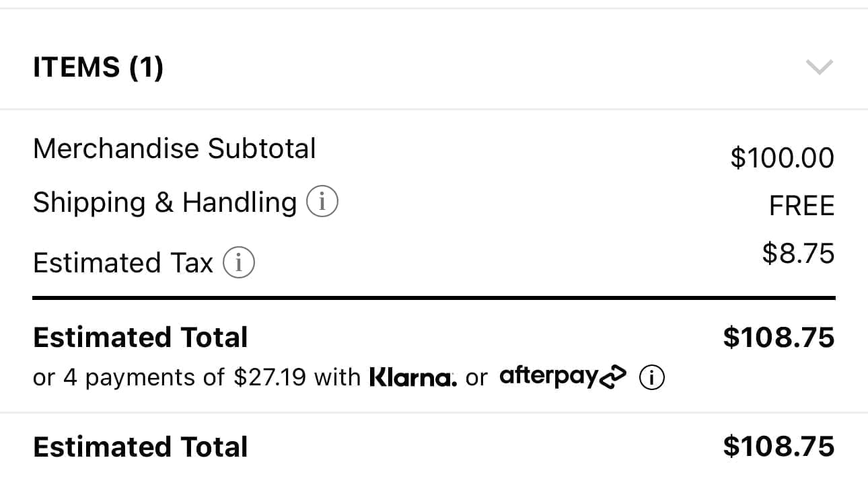Open the Estimated Tax info icon
The width and height of the screenshot is (868, 497).
[239, 263]
